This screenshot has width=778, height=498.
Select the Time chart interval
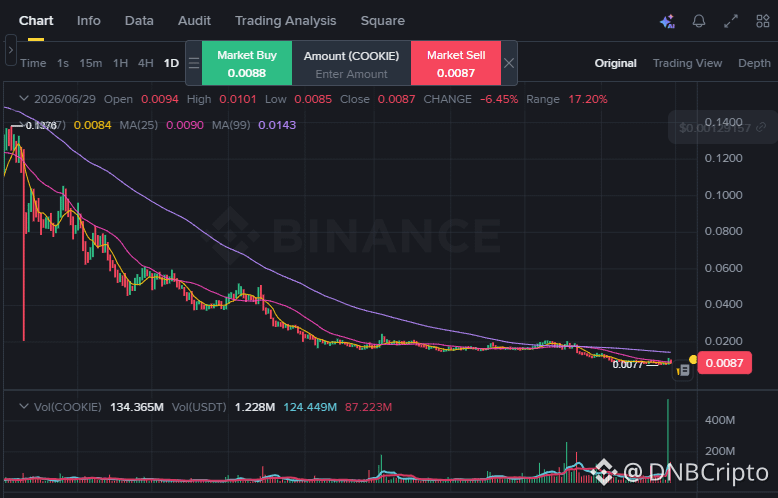tap(33, 63)
